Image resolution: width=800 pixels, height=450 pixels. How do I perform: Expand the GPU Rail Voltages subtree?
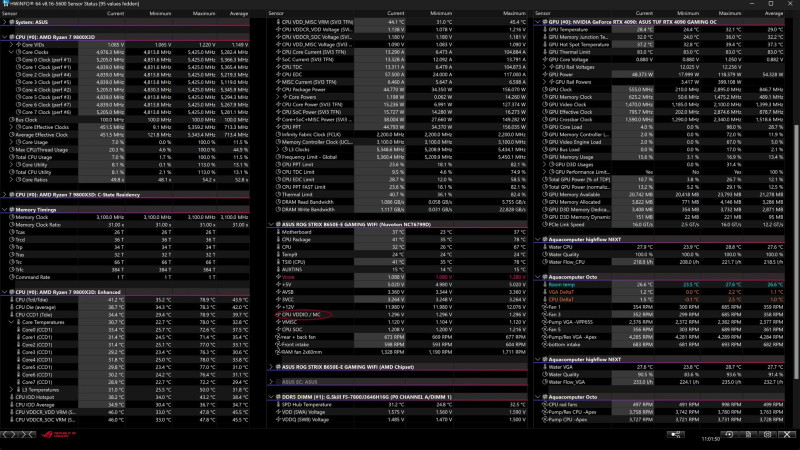pos(544,67)
